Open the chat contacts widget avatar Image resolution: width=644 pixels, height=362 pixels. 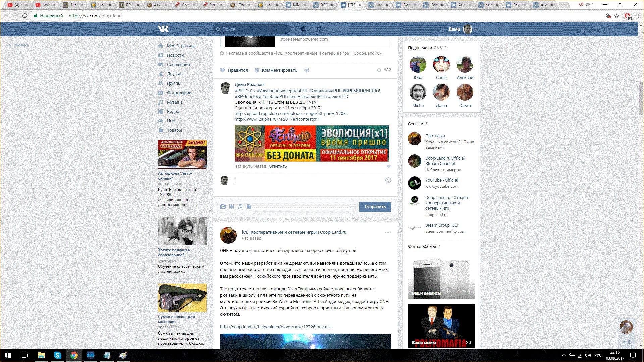pyautogui.click(x=626, y=327)
